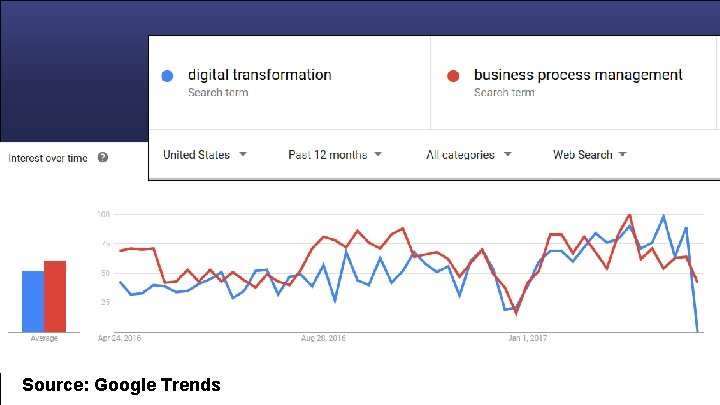
Task: Click the Source: Google Trends caption
Action: (121, 384)
